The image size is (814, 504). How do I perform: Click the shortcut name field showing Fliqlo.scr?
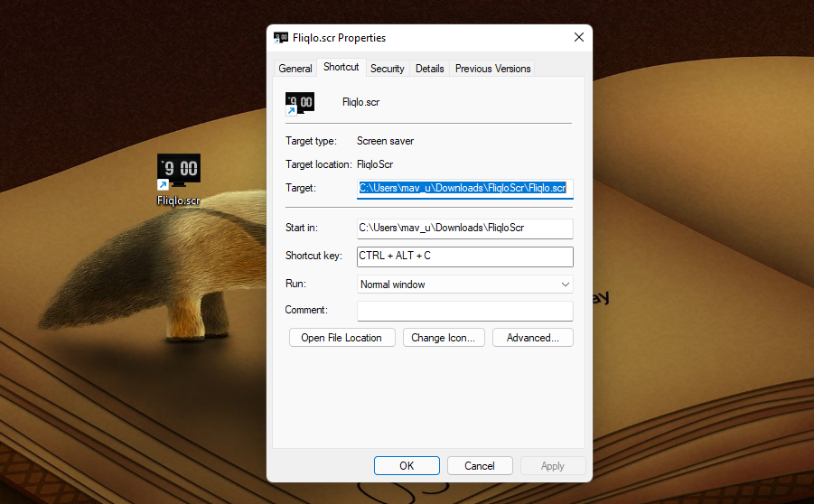361,102
